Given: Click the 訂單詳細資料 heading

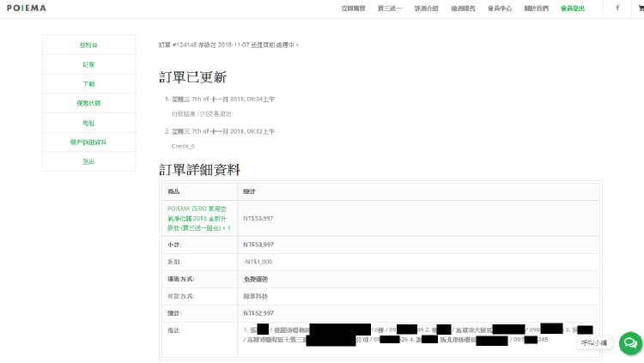Looking at the screenshot, I should (x=199, y=170).
